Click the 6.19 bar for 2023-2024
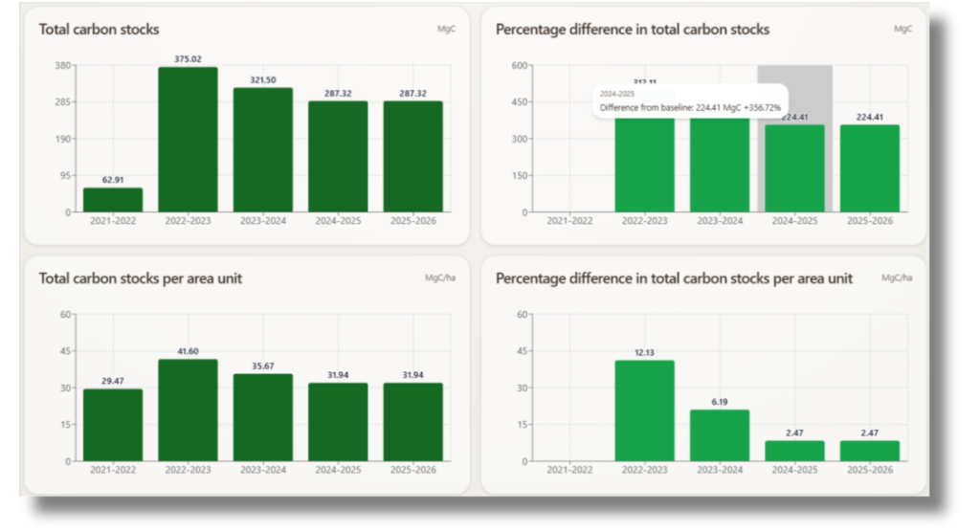 tap(720, 435)
